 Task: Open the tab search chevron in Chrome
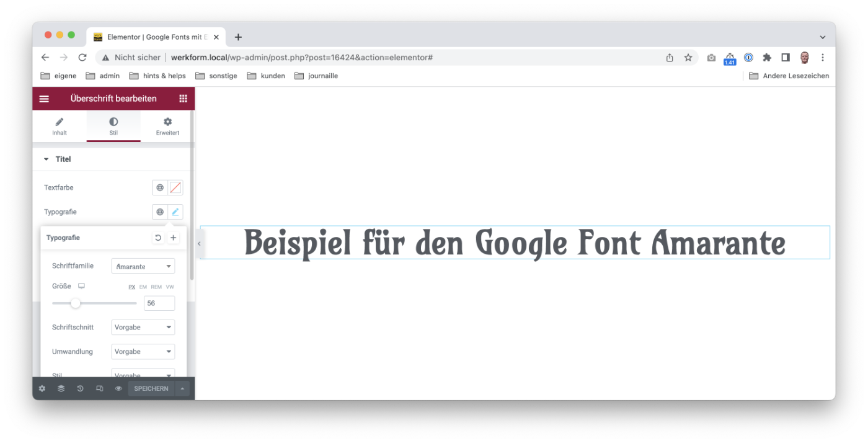(823, 37)
